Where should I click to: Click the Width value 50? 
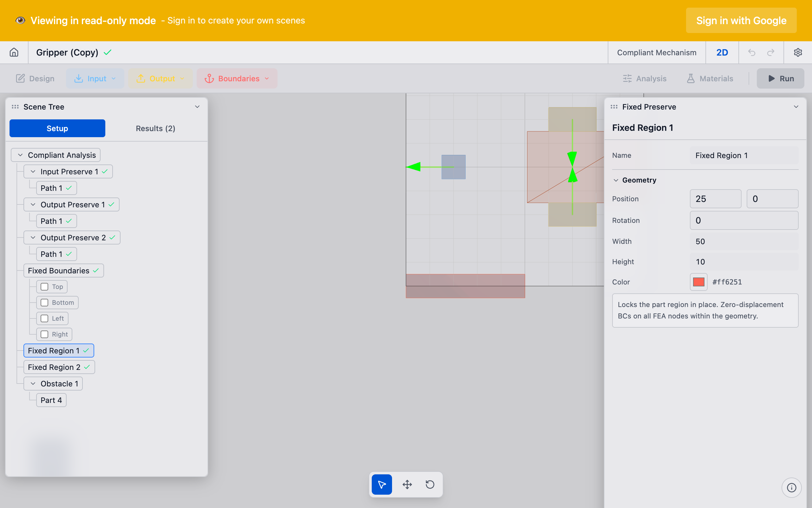coord(744,241)
